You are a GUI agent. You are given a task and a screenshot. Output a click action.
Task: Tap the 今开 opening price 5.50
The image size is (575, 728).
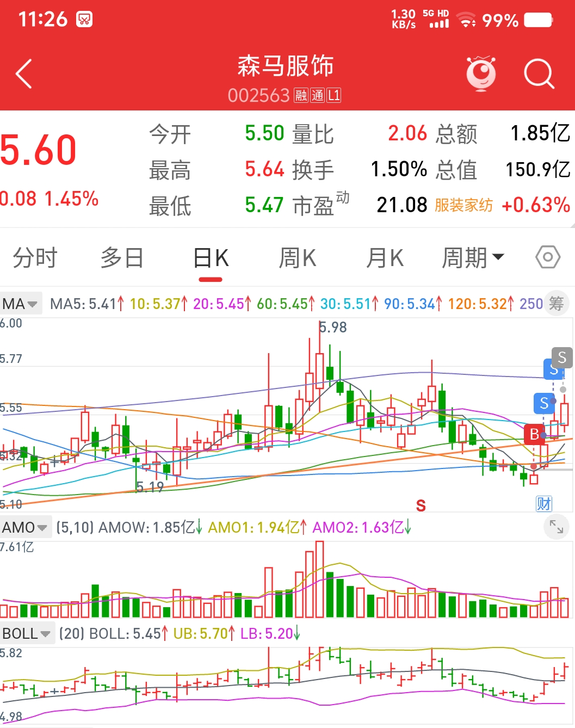tap(264, 133)
